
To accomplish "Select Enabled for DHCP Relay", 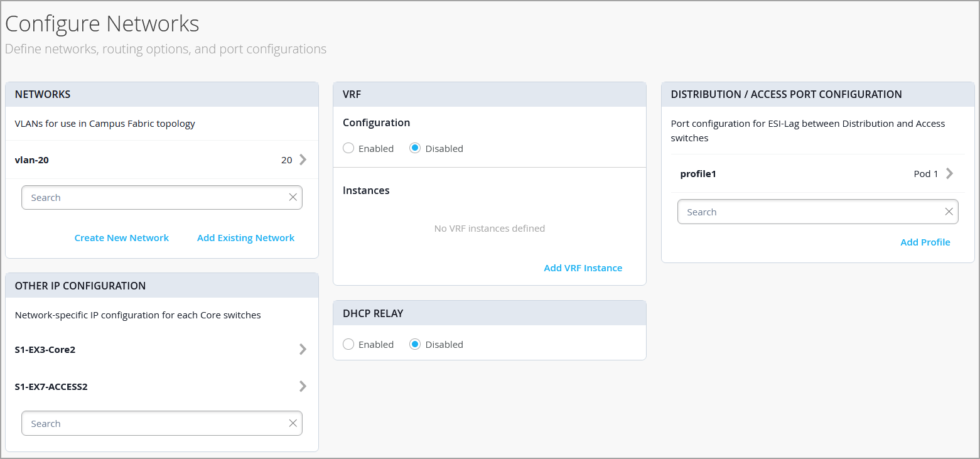I will (x=348, y=344).
